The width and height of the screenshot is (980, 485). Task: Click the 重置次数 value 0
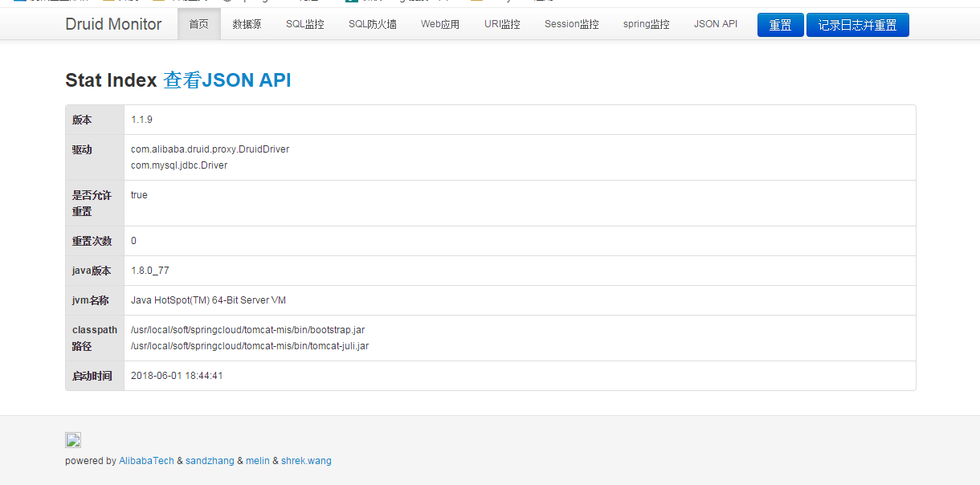[x=133, y=241]
